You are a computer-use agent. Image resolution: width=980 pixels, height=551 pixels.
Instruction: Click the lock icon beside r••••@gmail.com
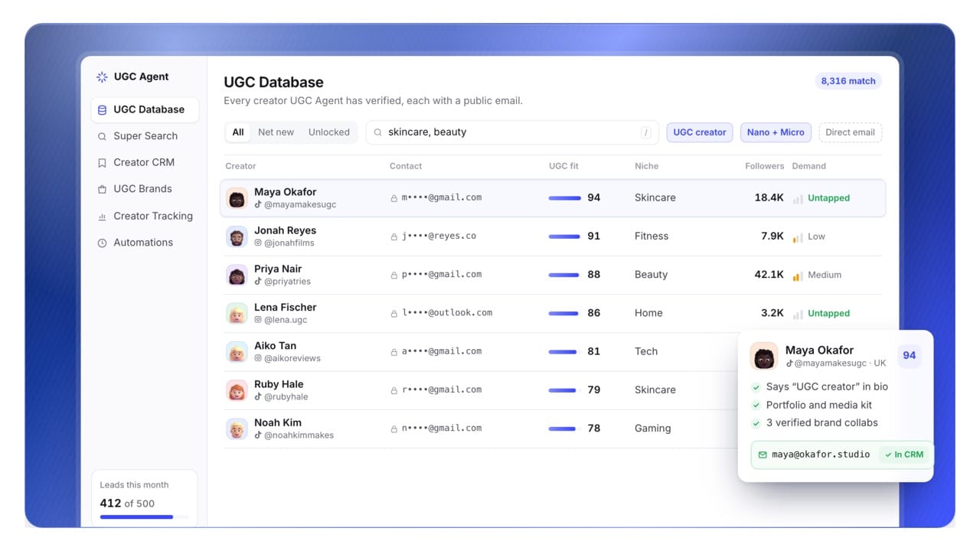click(394, 390)
